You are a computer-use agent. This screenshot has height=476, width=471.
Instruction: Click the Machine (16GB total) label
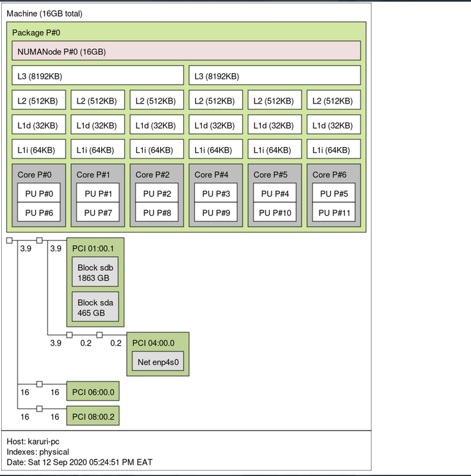[x=45, y=14]
